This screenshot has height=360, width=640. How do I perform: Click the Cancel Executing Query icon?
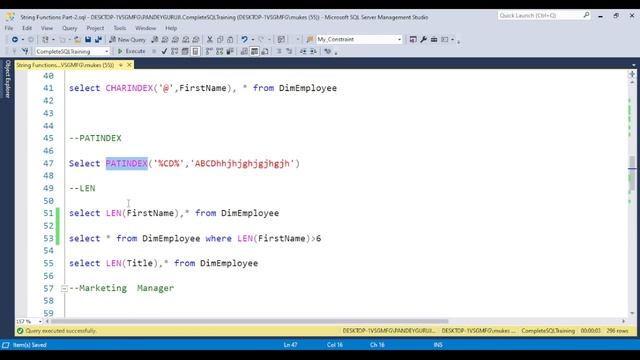pos(154,51)
